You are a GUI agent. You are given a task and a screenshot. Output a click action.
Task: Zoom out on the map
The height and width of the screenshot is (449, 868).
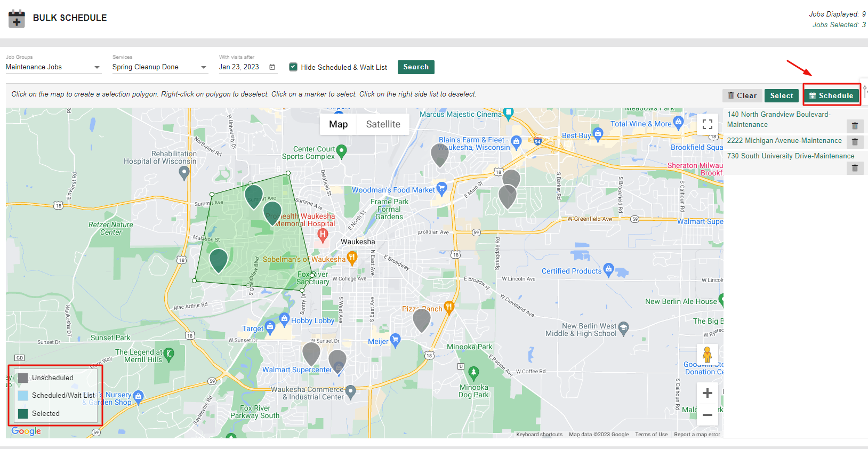708,414
